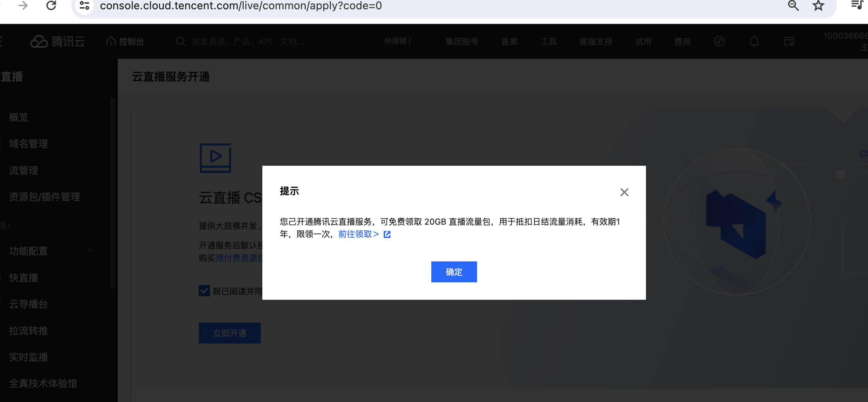The width and height of the screenshot is (868, 402).
Task: Open the media control icon in browser toolbar
Action: [x=856, y=5]
